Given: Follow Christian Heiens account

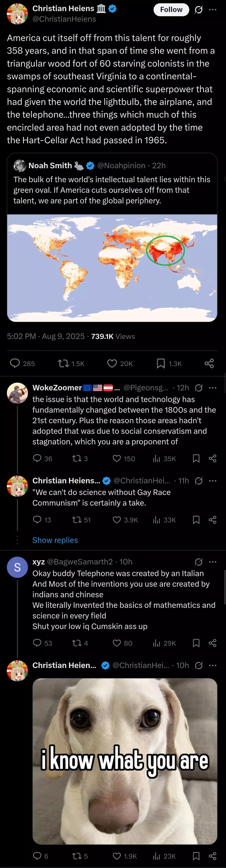Looking at the screenshot, I should pyautogui.click(x=171, y=10).
